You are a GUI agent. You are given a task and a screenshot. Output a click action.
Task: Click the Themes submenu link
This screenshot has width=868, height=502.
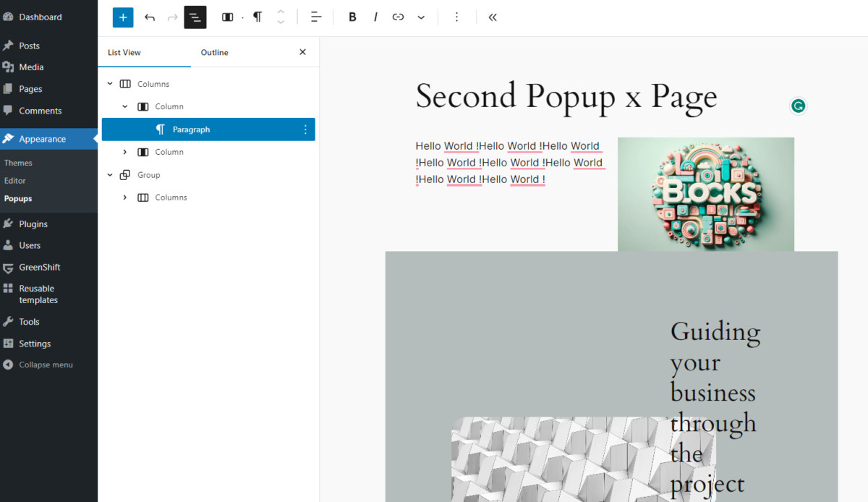18,163
